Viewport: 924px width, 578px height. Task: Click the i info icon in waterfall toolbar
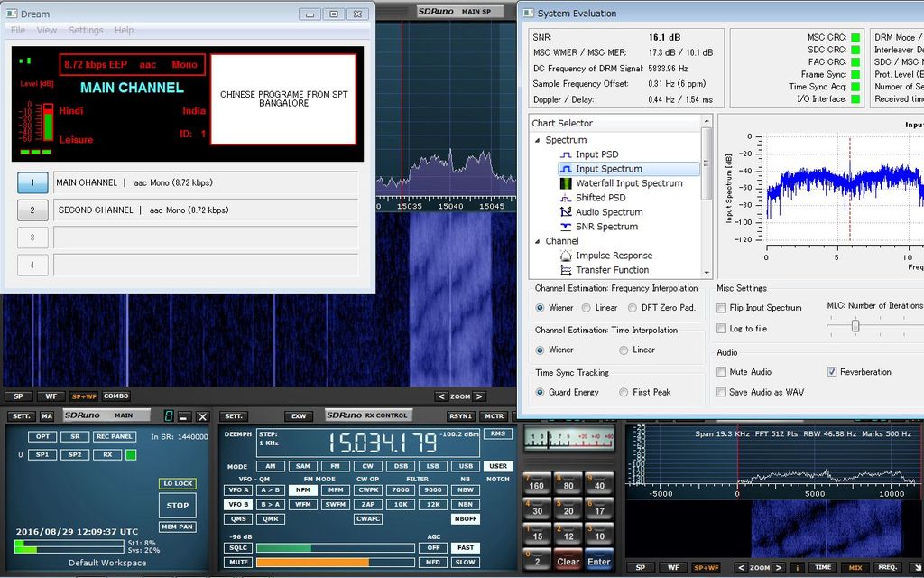tap(796, 567)
